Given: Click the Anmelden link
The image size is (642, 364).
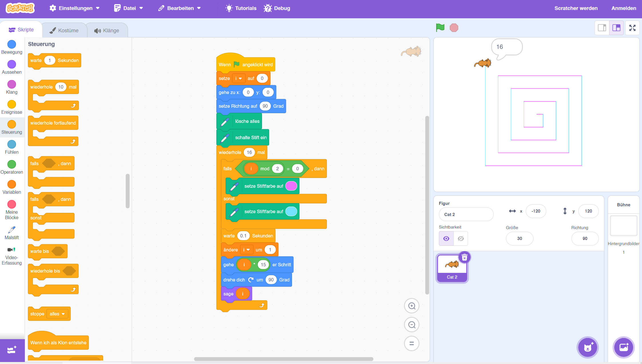Looking at the screenshot, I should [x=623, y=8].
